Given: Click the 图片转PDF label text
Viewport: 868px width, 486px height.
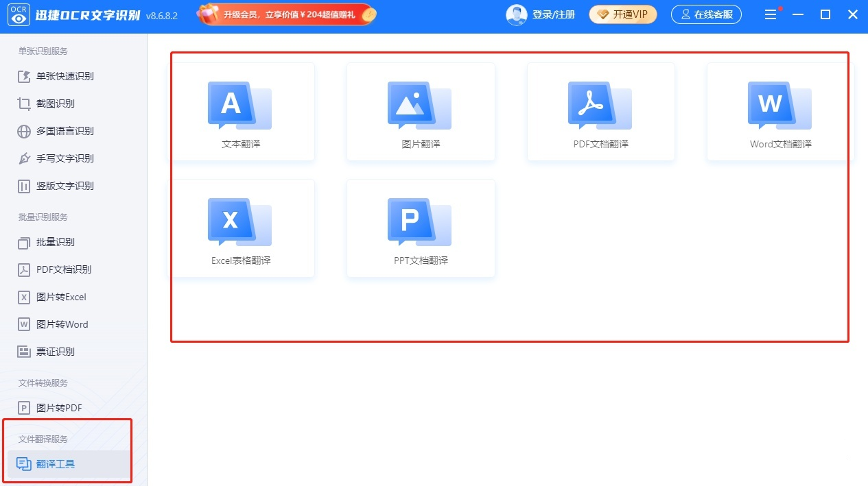Looking at the screenshot, I should pos(59,408).
